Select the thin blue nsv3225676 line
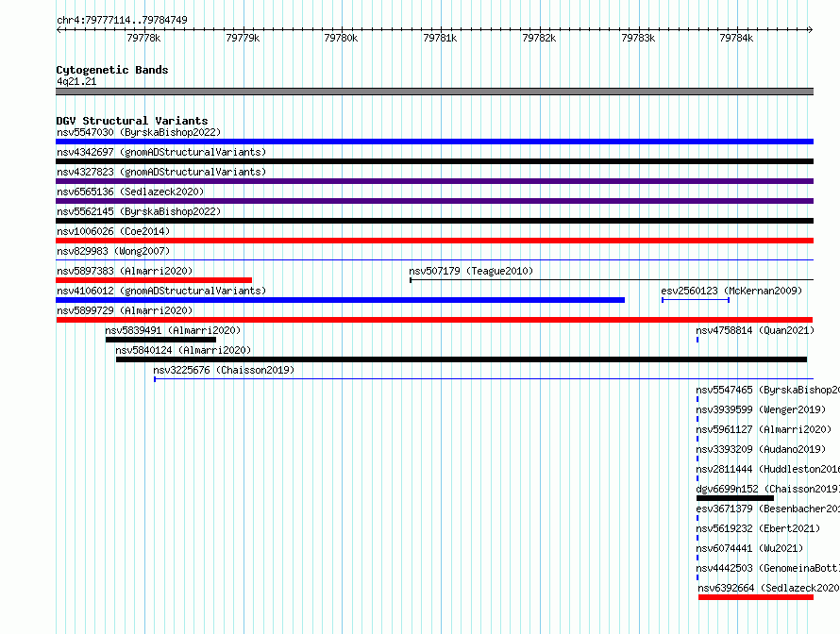The width and height of the screenshot is (840, 634). (x=484, y=379)
